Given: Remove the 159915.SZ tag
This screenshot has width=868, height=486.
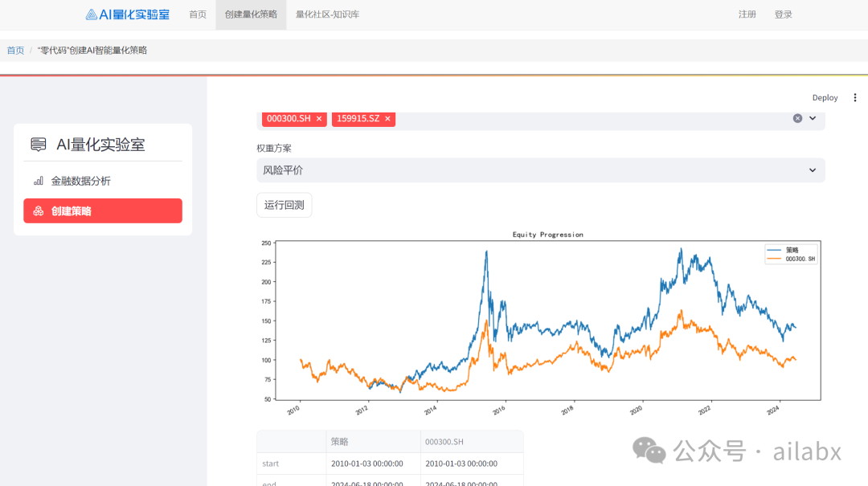Looking at the screenshot, I should 387,118.
